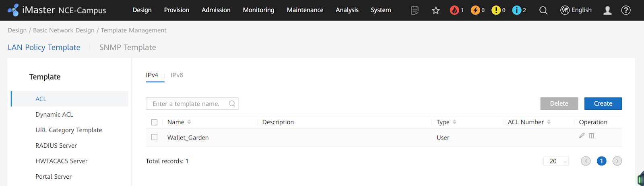Open critical alarms flame icon
The height and width of the screenshot is (186, 644).
pos(454,10)
